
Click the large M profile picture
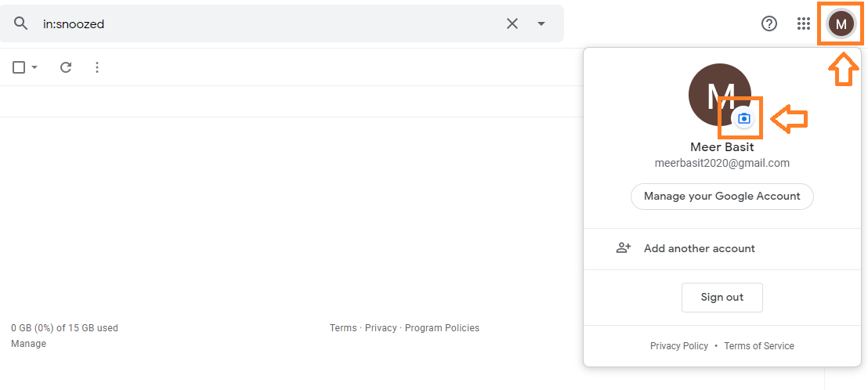[x=720, y=94]
